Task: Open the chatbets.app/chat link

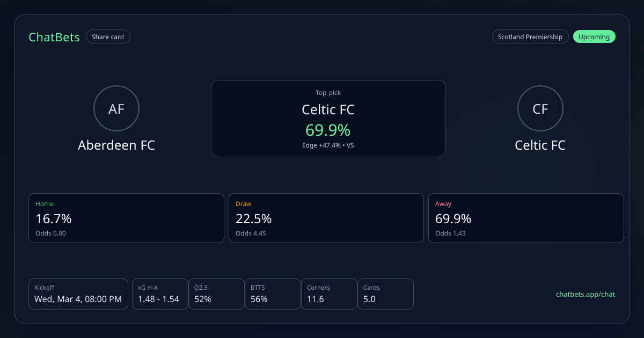Action: (586, 294)
